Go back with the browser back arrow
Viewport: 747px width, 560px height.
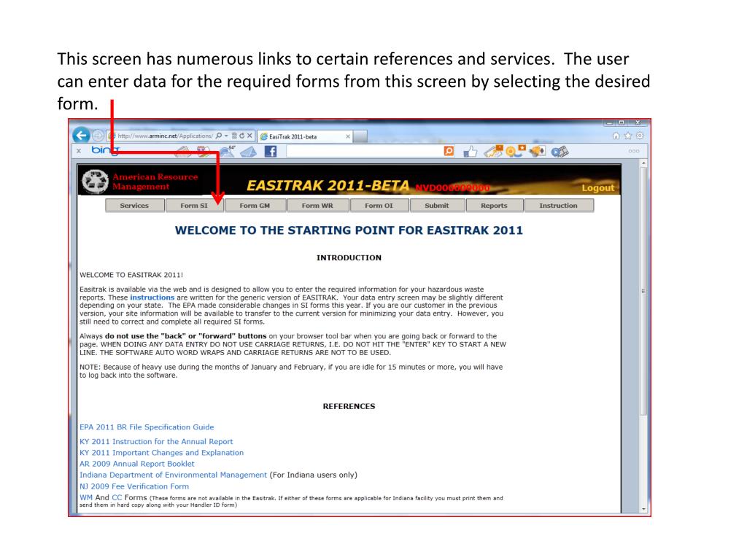tap(82, 135)
